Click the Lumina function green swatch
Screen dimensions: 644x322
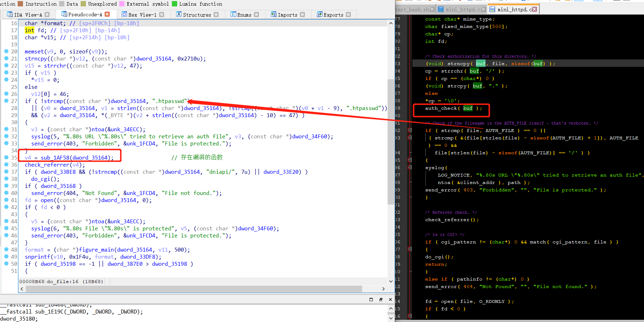(174, 4)
